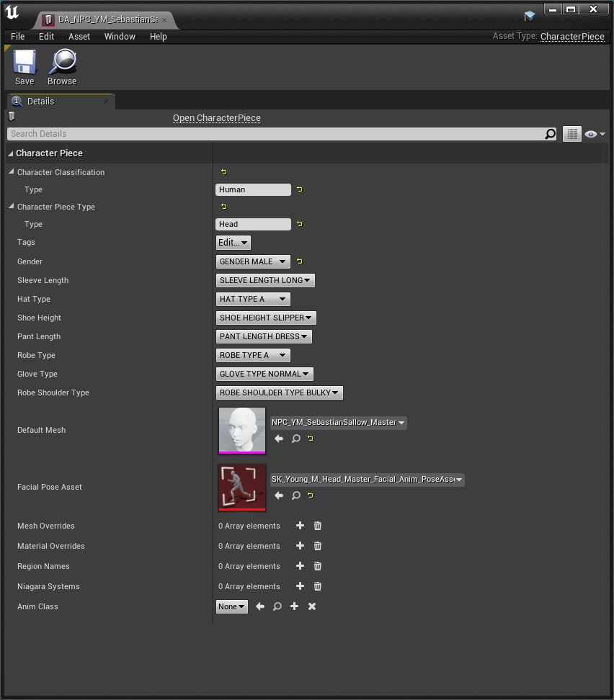Browse to Facial Pose Asset in Content Browser
Screen dimensions: 614x700
[295, 495]
